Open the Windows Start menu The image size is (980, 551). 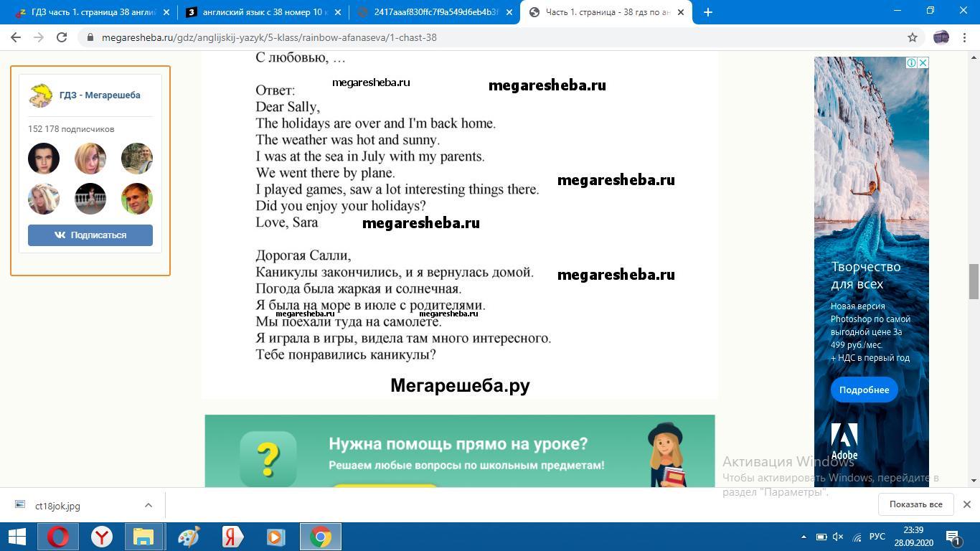point(17,537)
